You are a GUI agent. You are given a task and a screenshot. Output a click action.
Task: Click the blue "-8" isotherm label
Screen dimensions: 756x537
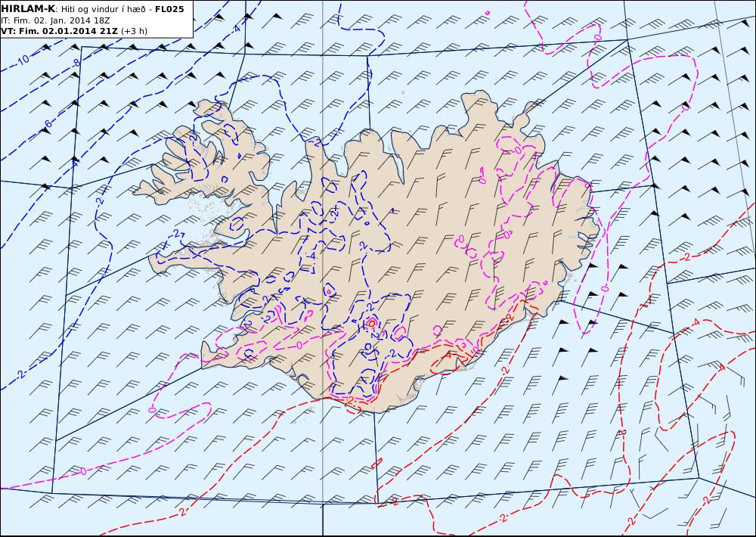[75, 63]
